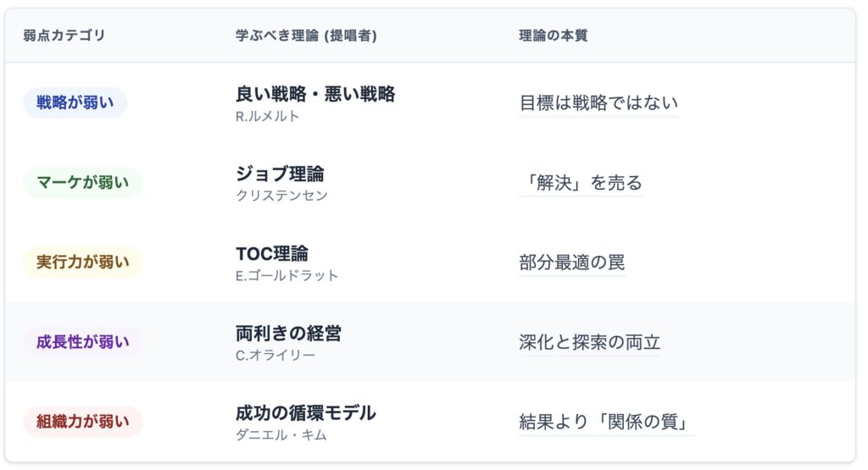Choose the 成長性が弱い purple badge

pos(82,342)
